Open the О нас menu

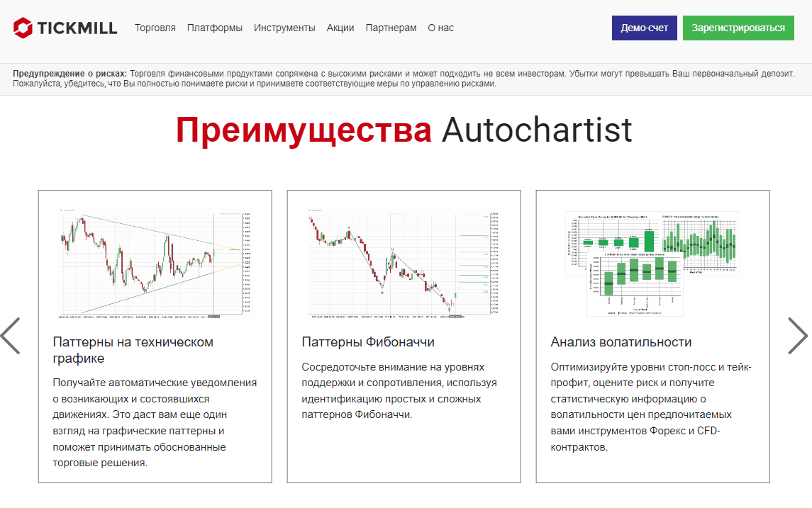pos(440,28)
